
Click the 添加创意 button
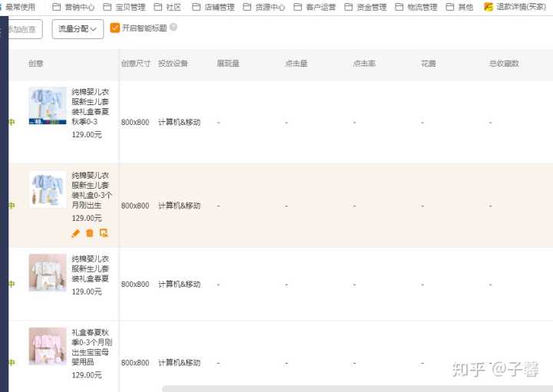pos(22,29)
